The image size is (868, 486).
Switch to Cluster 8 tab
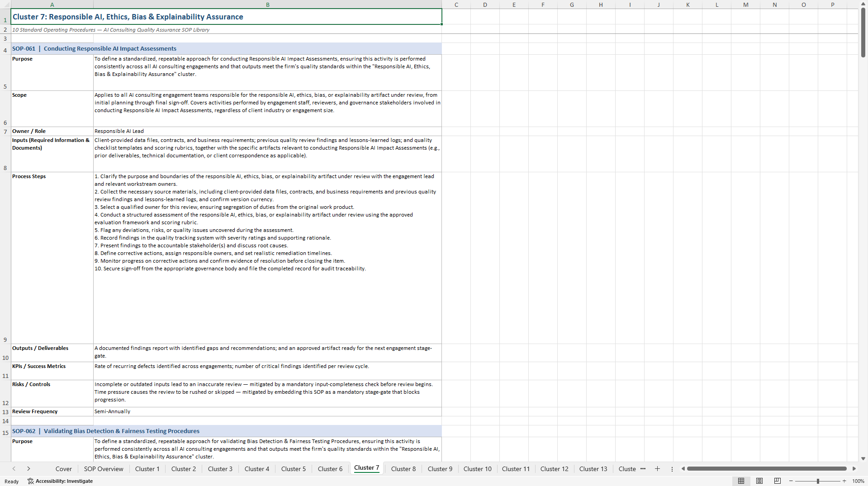pos(403,469)
